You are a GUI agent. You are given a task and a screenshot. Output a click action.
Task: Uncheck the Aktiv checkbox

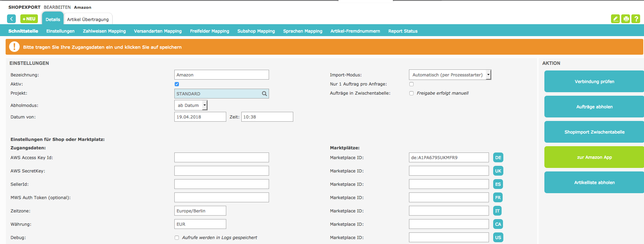tap(177, 84)
